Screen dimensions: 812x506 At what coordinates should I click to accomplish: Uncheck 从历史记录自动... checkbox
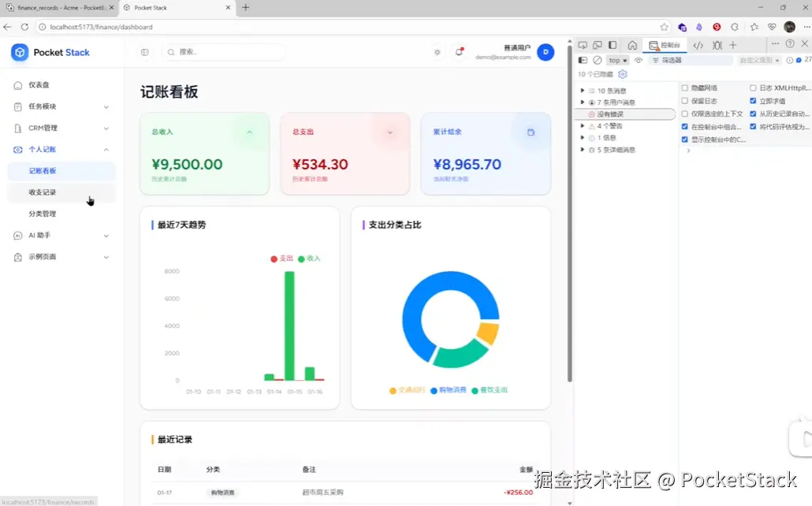[x=753, y=114]
